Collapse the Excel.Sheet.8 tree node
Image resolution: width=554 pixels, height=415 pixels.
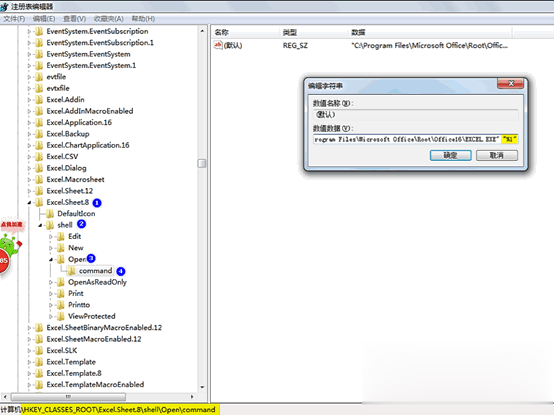pos(29,202)
